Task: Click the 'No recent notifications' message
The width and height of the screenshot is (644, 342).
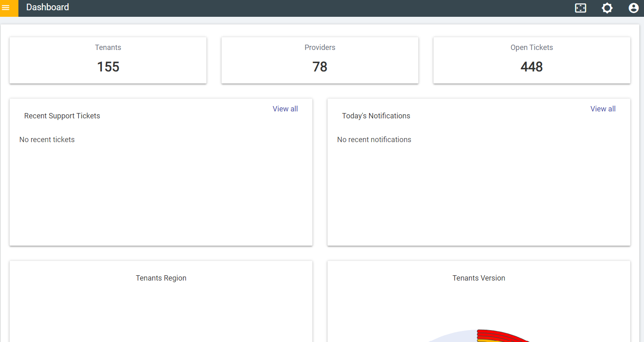Action: pyautogui.click(x=374, y=140)
